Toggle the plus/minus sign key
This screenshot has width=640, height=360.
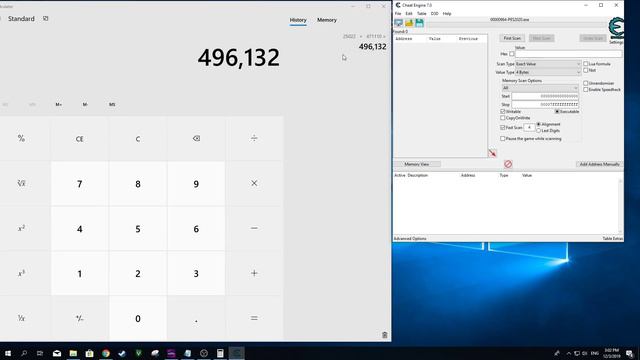[x=80, y=318]
